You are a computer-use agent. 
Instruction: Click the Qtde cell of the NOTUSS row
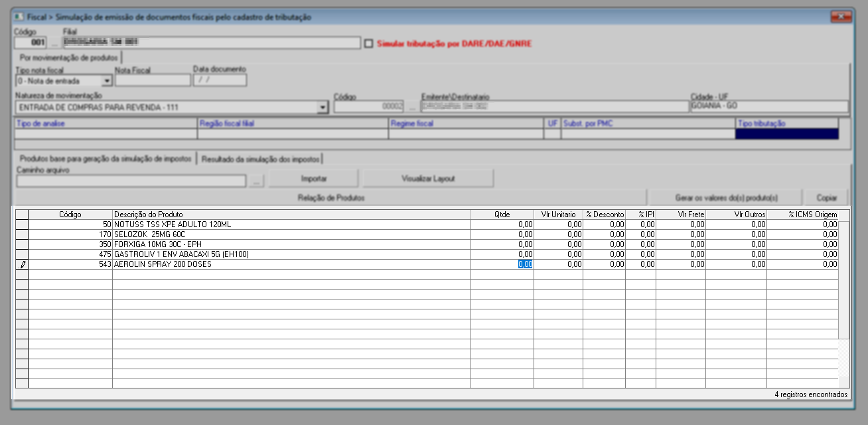502,224
